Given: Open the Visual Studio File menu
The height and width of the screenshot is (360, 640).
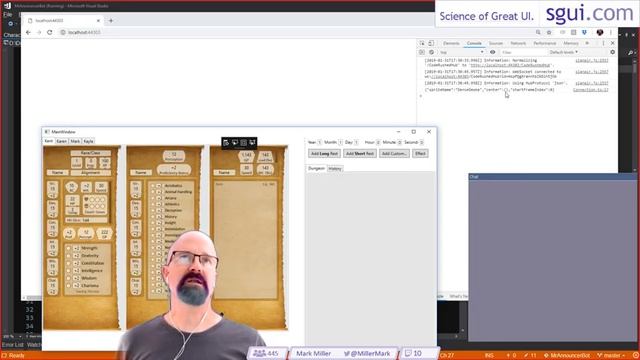Looking at the screenshot, I should [8, 14].
